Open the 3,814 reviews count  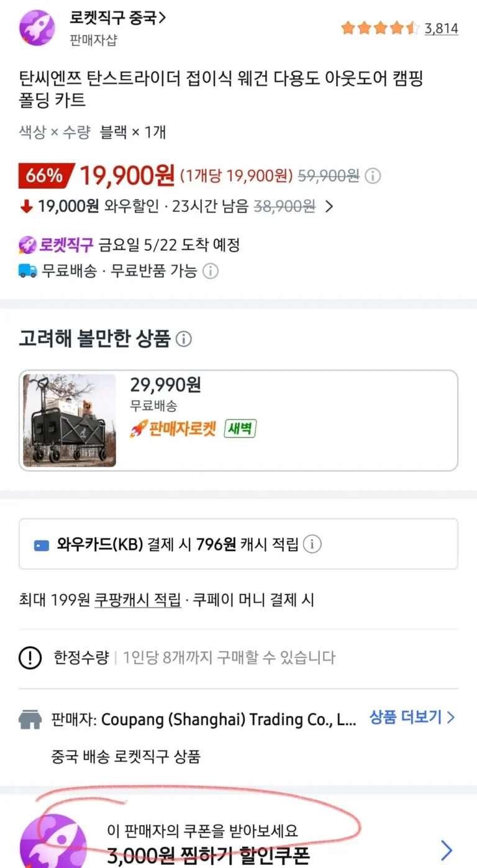pos(442,28)
